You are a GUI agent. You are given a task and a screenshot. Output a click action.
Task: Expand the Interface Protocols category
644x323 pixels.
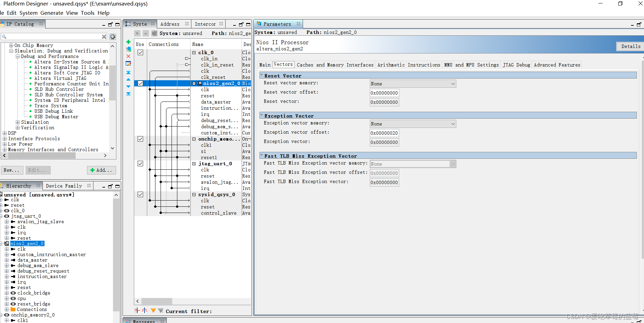[5, 139]
